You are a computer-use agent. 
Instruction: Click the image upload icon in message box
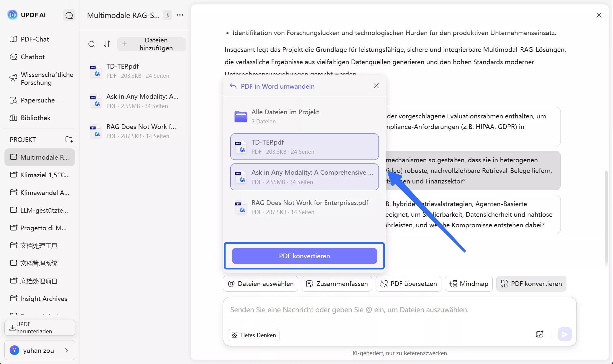(x=540, y=334)
